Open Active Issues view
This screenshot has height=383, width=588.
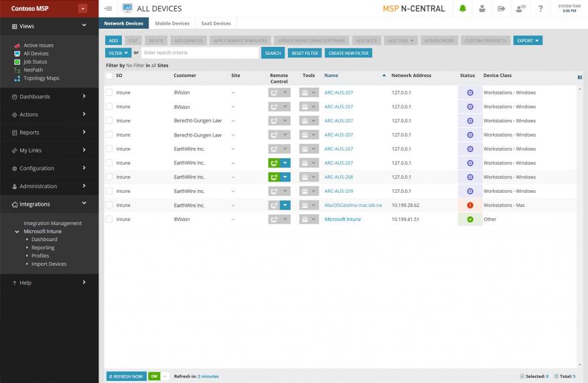coord(38,46)
